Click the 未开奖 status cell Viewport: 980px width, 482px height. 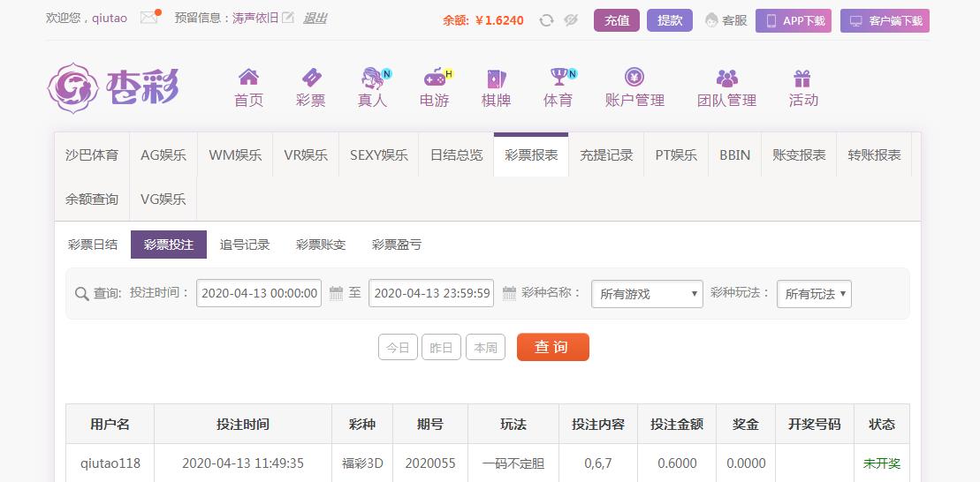click(881, 463)
